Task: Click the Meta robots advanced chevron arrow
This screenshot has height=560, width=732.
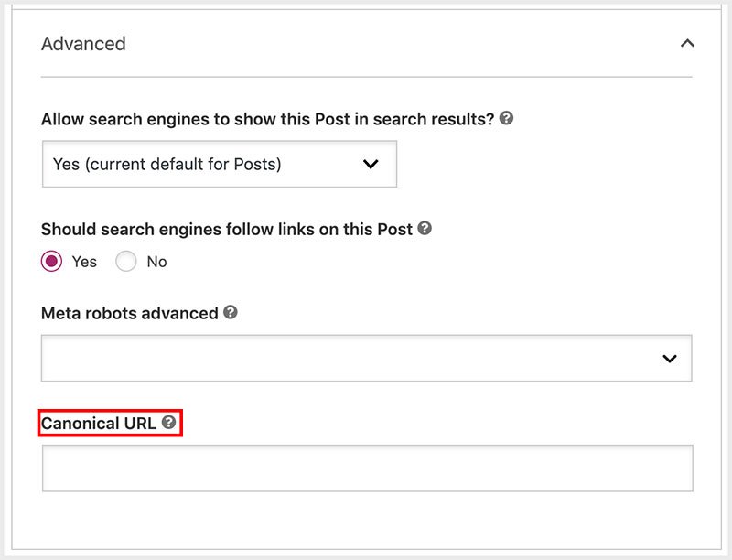Action: 670,359
